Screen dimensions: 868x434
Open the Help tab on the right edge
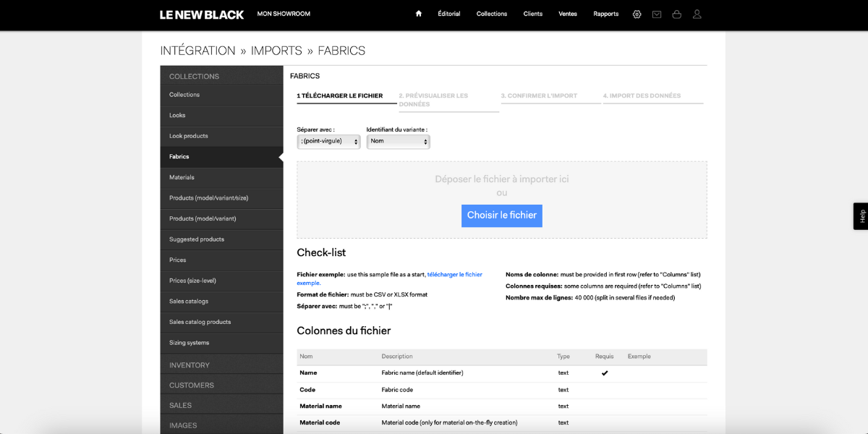pos(861,216)
